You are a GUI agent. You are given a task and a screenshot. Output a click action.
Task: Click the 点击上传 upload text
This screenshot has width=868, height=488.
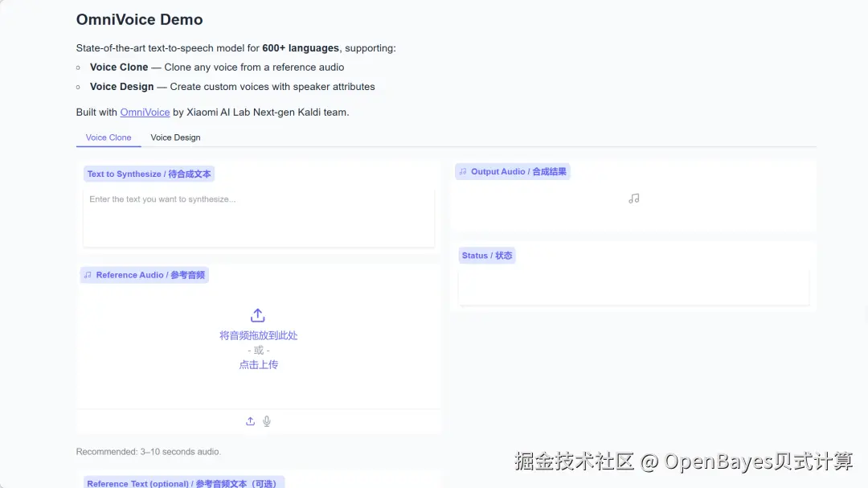[x=259, y=364]
